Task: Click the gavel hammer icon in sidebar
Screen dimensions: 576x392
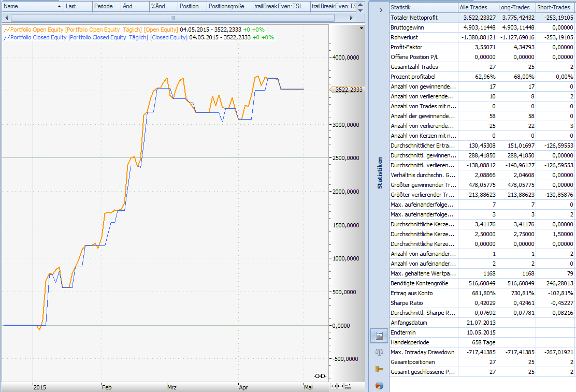Action: (x=379, y=369)
